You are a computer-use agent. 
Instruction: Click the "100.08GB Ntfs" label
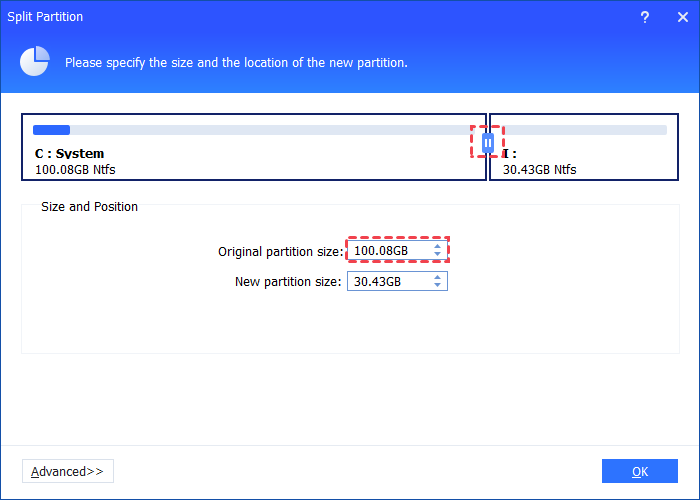click(x=75, y=170)
